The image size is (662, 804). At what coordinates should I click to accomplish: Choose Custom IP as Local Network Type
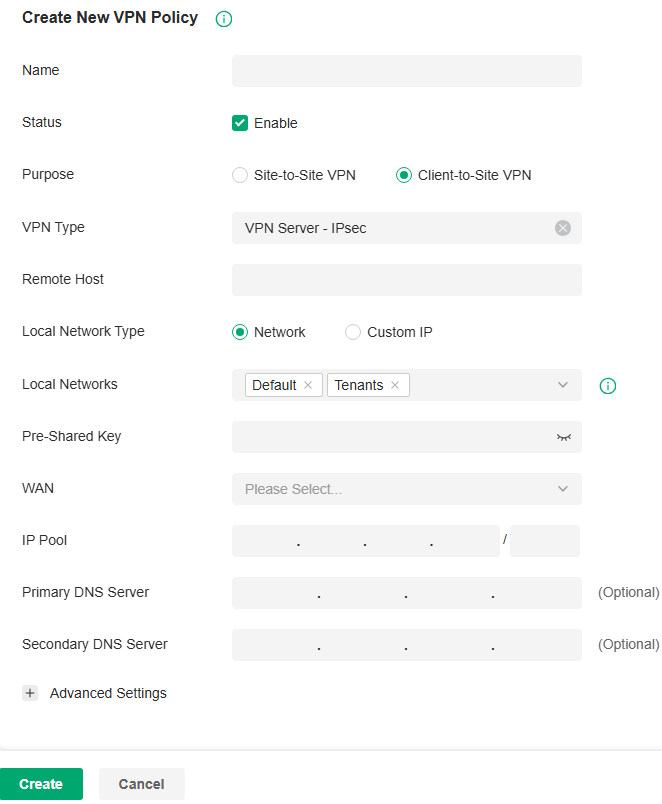pyautogui.click(x=352, y=331)
